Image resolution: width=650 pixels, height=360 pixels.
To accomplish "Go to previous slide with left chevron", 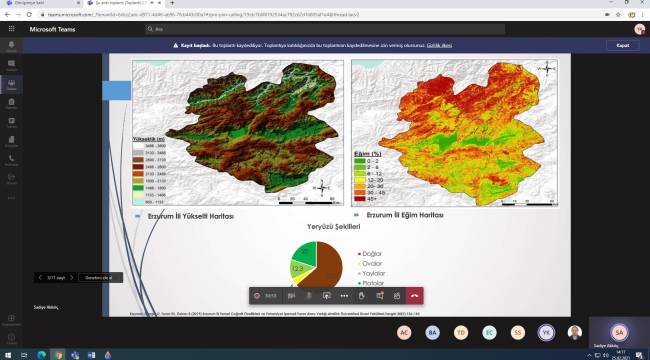I will 40,277.
